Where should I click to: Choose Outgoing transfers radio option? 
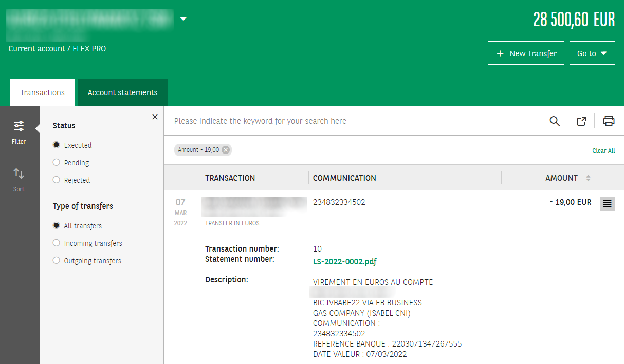pos(57,261)
